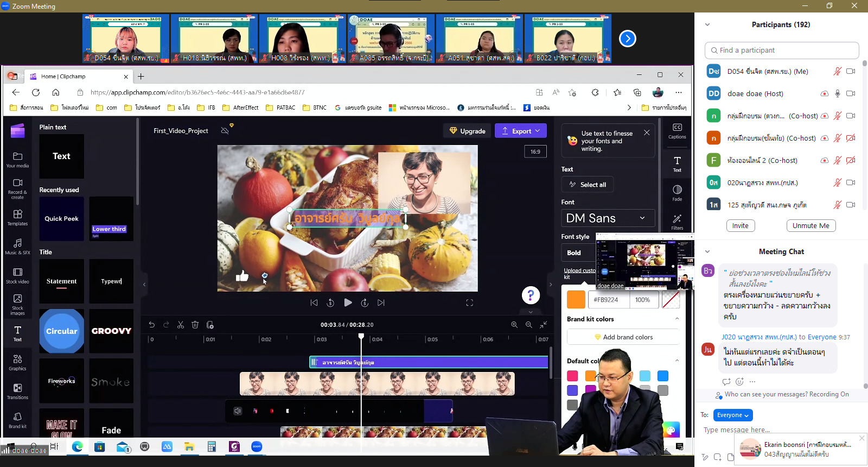Open Stock images sidebar section
This screenshot has height=467, width=868.
coord(17,305)
